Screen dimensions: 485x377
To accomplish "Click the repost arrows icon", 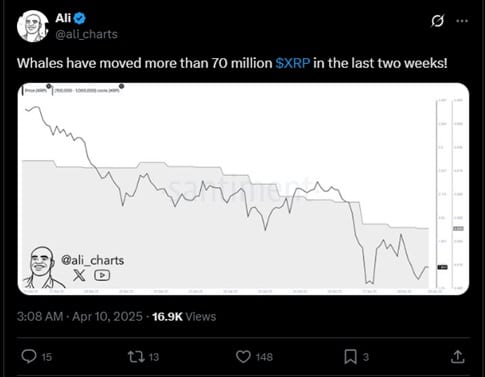I will (x=136, y=357).
